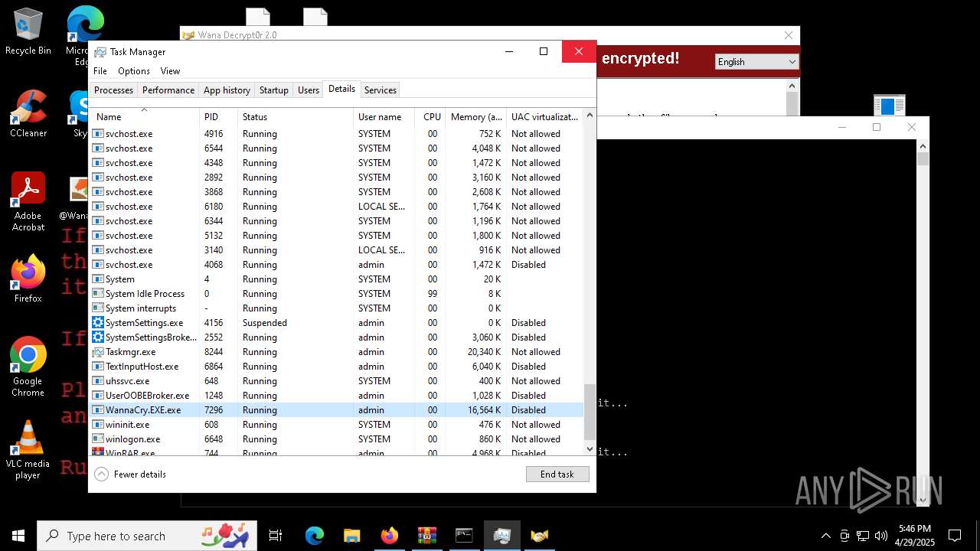Open the File menu in Task Manager
980x551 pixels.
[100, 71]
